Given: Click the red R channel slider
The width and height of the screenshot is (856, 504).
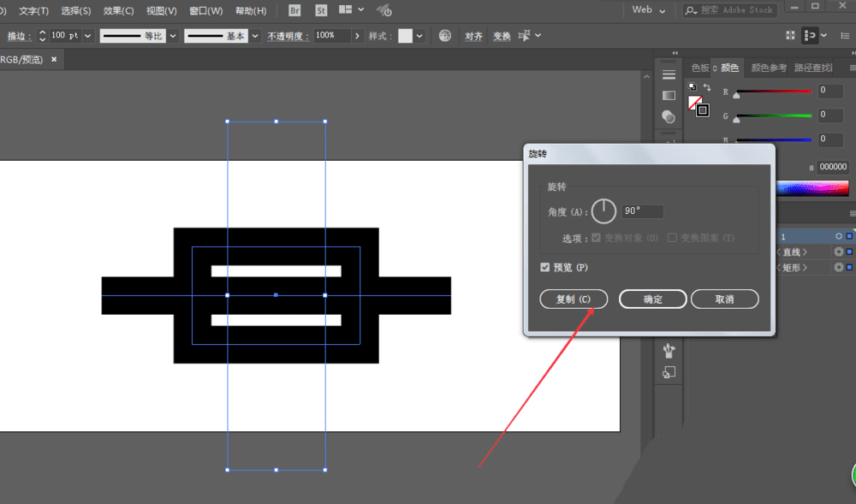Looking at the screenshot, I should click(774, 91).
